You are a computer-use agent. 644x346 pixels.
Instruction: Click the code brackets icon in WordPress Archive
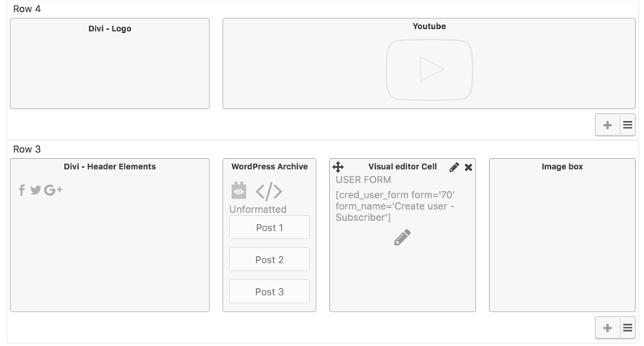[x=269, y=191]
